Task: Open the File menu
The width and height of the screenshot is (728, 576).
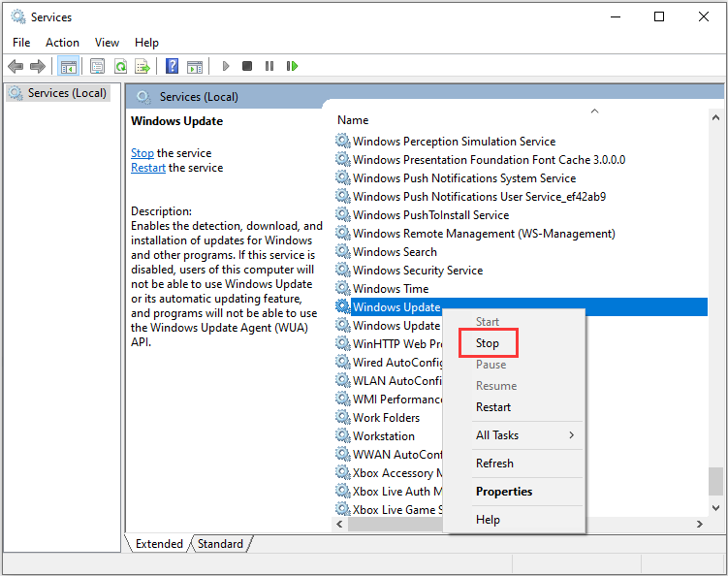Action: click(x=21, y=43)
